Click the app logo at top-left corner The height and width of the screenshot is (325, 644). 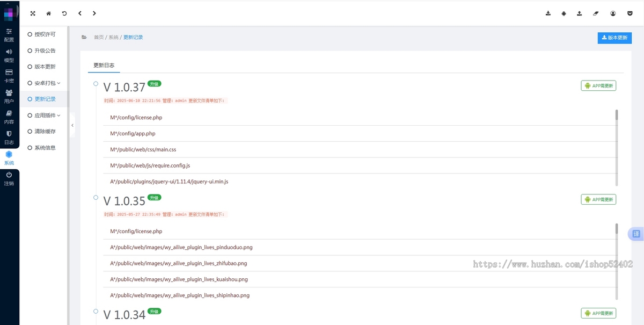[x=9, y=13]
